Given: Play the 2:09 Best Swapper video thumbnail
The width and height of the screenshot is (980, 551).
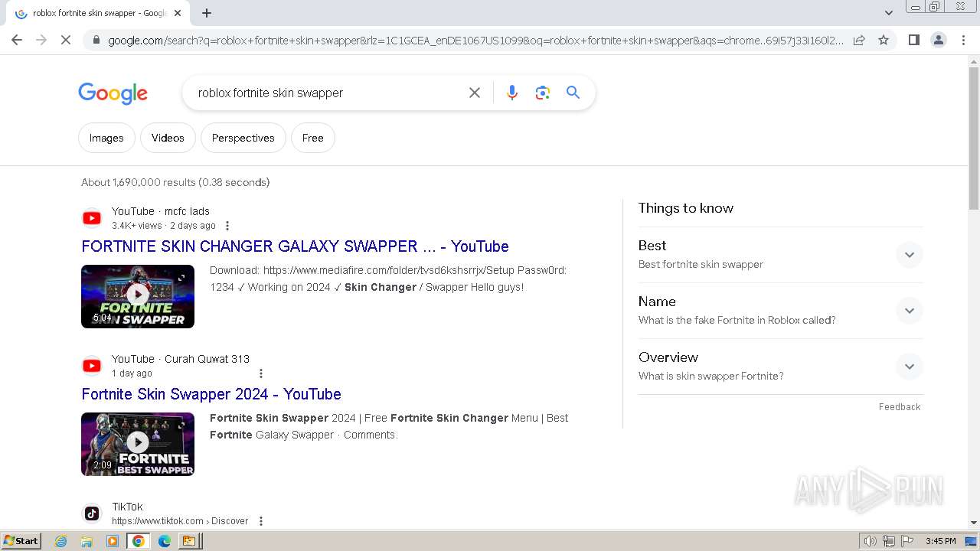Looking at the screenshot, I should tap(138, 444).
